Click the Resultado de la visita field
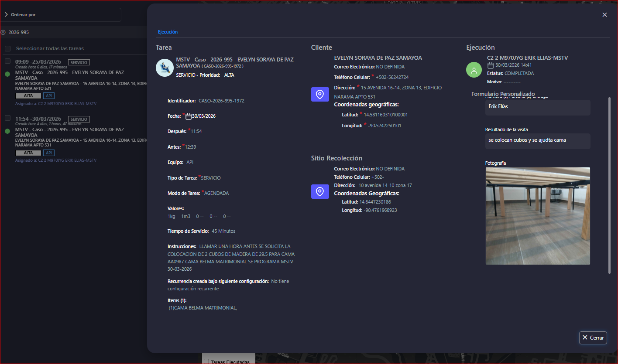This screenshot has height=364, width=618. [x=537, y=140]
